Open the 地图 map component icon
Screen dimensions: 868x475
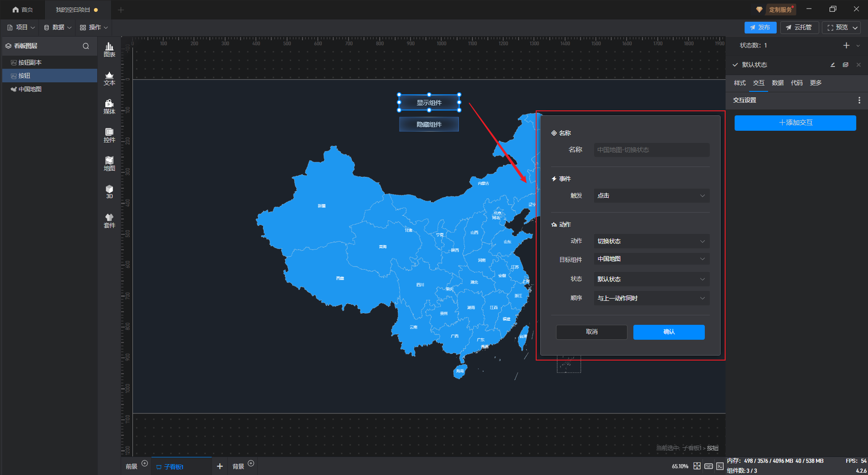click(109, 164)
